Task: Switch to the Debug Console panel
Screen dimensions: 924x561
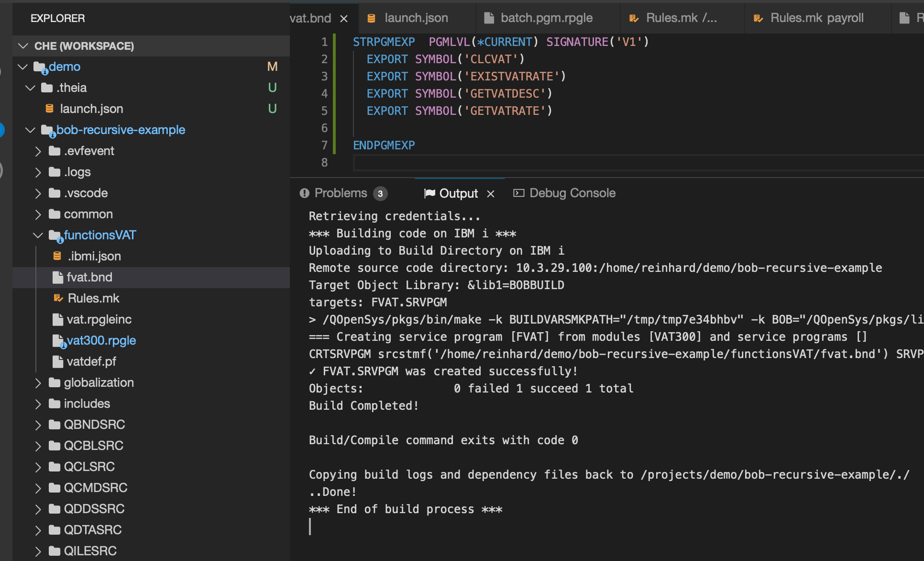Action: [x=572, y=193]
